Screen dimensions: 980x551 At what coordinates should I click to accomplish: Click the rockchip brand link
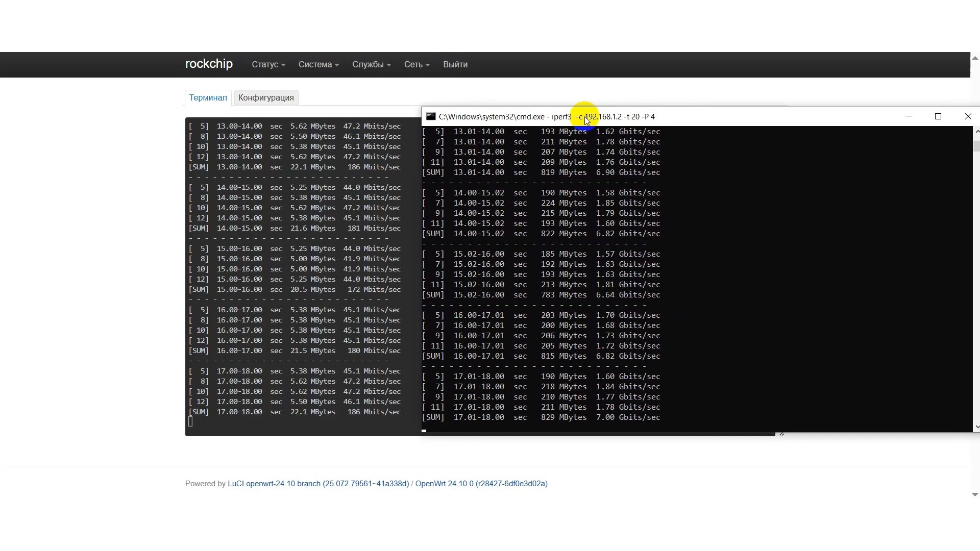[x=209, y=64]
